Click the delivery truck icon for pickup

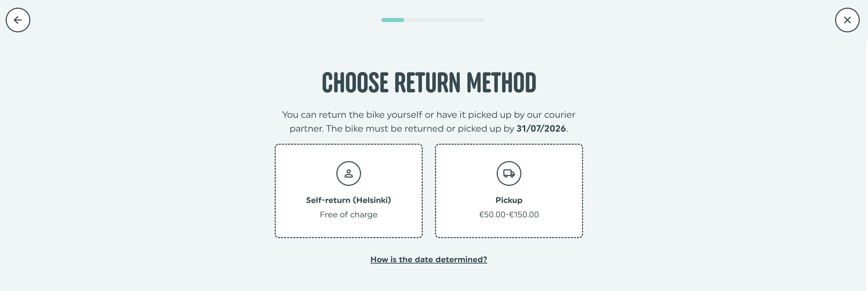(509, 173)
